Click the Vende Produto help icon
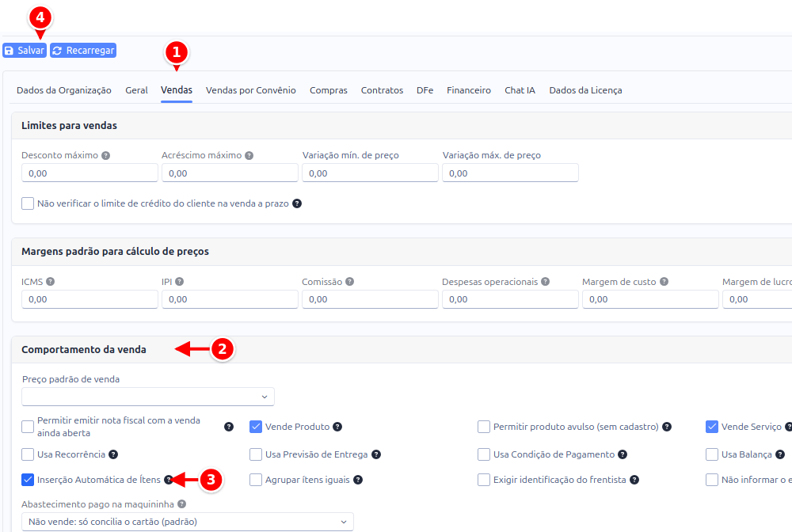Image resolution: width=792 pixels, height=532 pixels. 337,427
